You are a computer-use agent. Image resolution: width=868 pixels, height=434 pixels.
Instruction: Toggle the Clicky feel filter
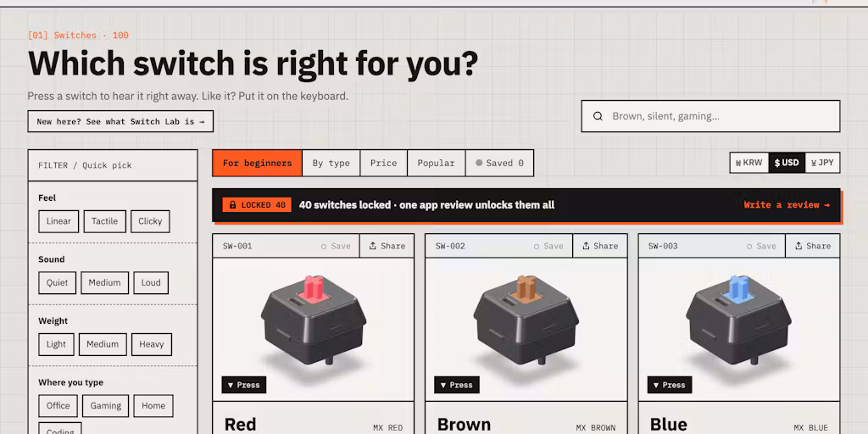150,221
